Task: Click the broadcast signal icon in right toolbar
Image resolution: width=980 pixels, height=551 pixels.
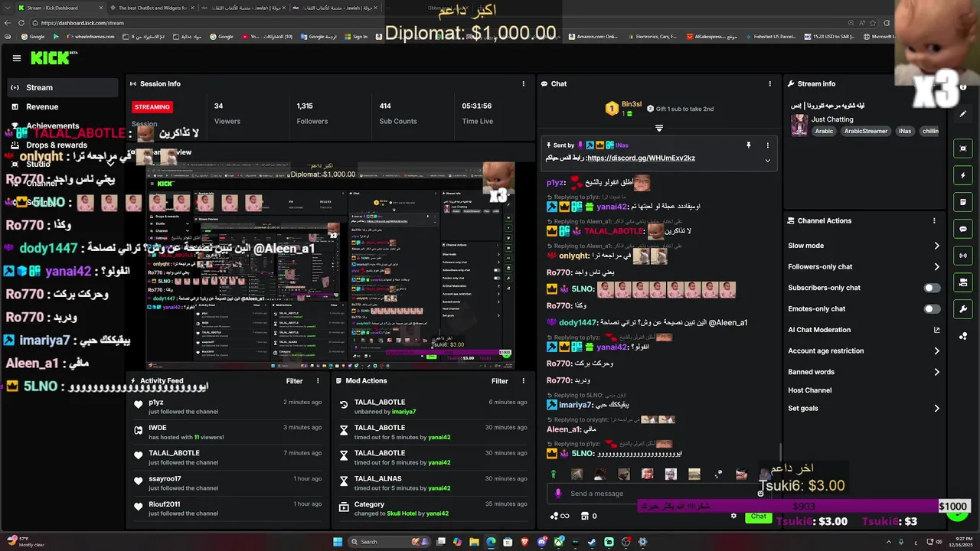Action: coord(963,256)
